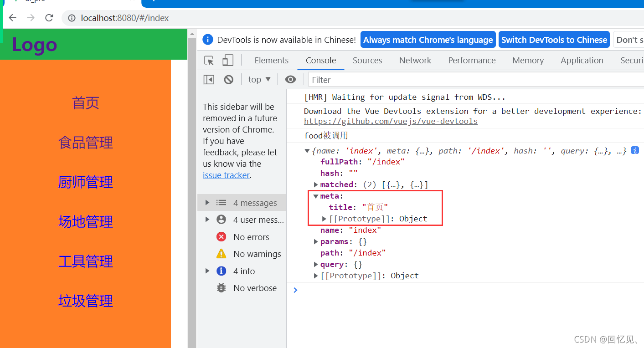This screenshot has height=348, width=644.
Task: Reload the page with the refresh icon
Action: 49,18
